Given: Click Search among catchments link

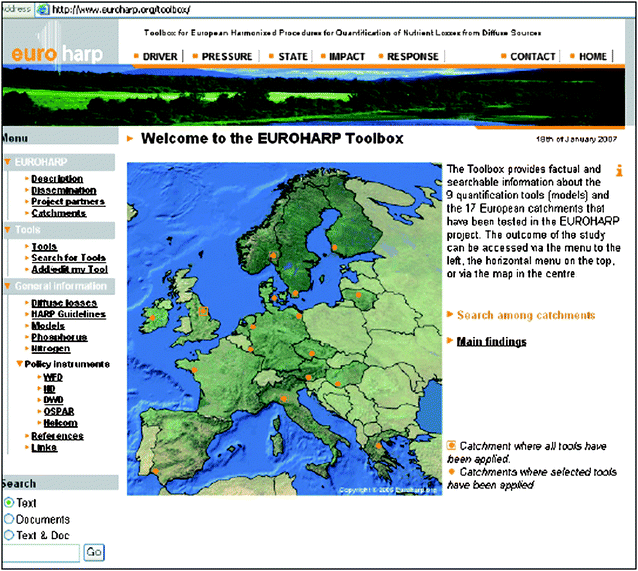Looking at the screenshot, I should (x=526, y=315).
